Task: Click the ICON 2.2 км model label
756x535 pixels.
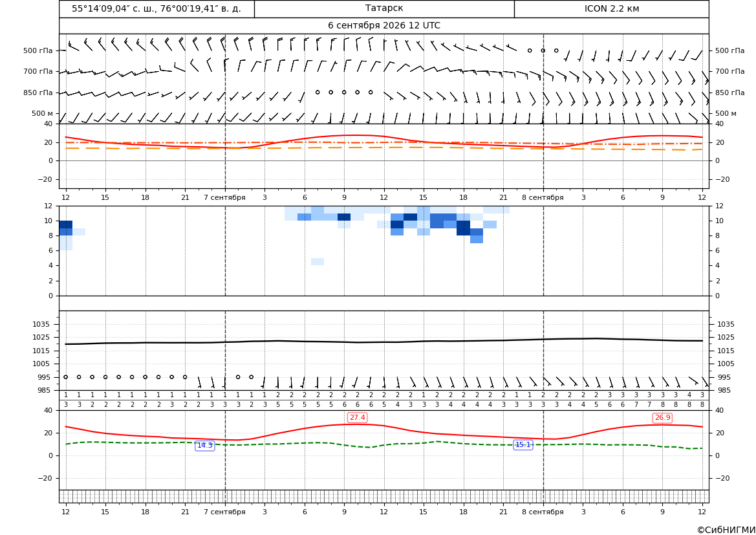Action: pyautogui.click(x=611, y=8)
